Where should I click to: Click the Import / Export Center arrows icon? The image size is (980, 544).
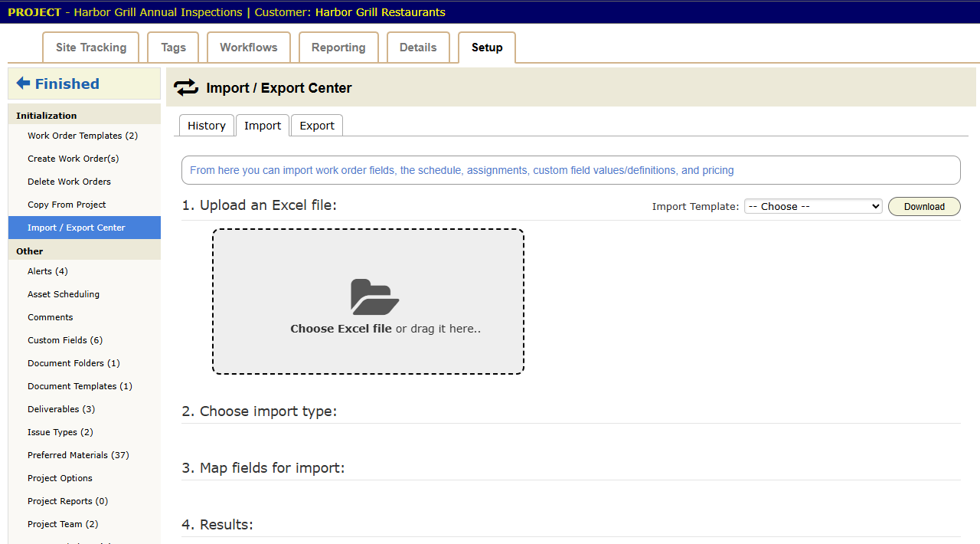tap(186, 88)
